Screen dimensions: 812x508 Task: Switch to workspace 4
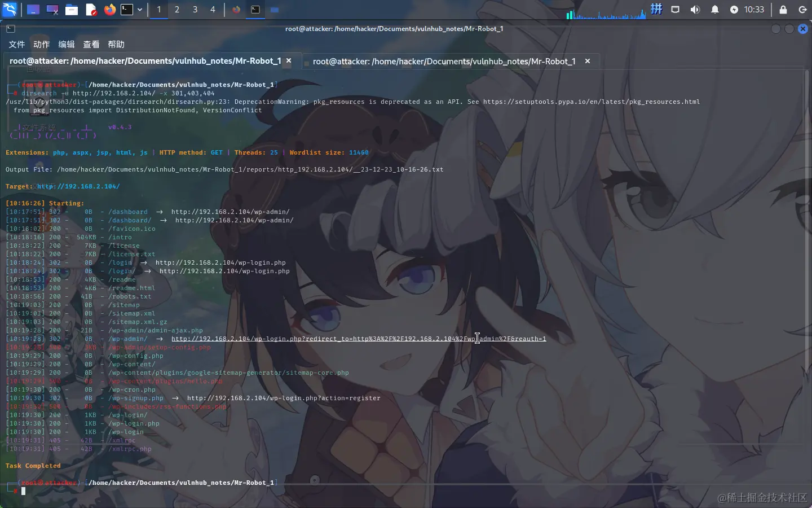213,10
